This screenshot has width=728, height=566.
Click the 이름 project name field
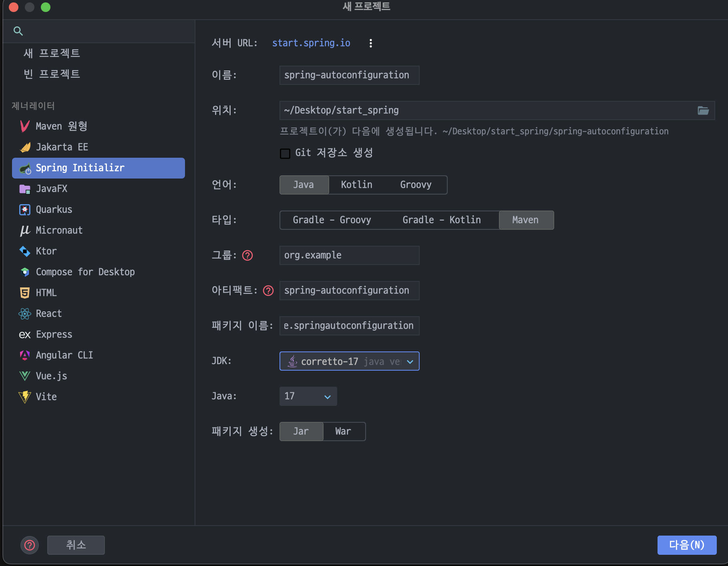coord(349,75)
